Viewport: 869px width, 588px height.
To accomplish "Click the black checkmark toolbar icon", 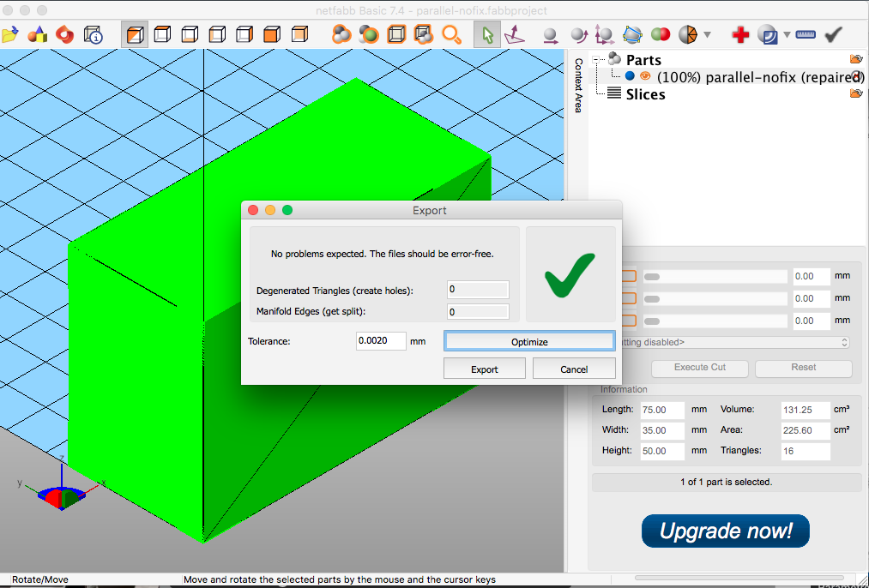I will click(x=833, y=35).
